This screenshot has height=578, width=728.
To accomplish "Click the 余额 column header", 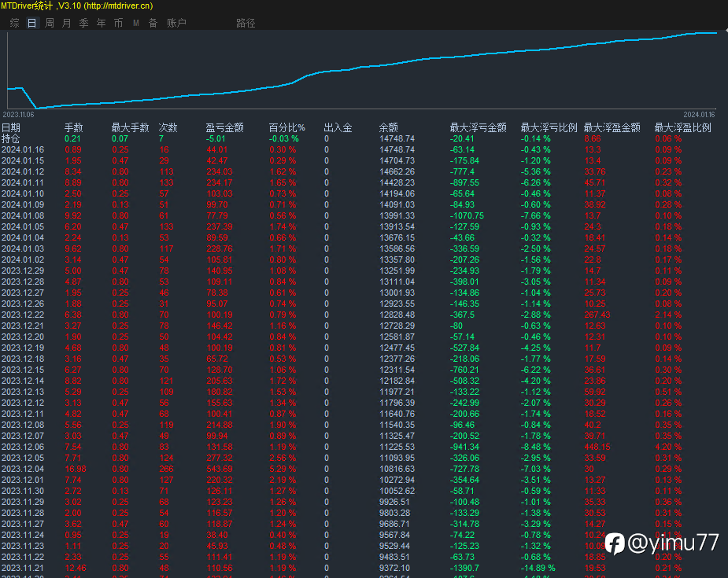I will click(x=389, y=127).
